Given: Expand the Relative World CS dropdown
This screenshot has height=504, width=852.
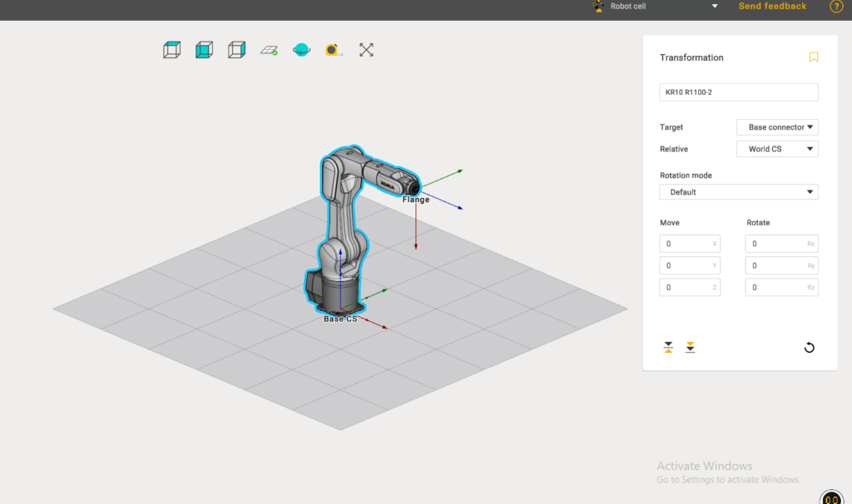Looking at the screenshot, I should coord(777,149).
